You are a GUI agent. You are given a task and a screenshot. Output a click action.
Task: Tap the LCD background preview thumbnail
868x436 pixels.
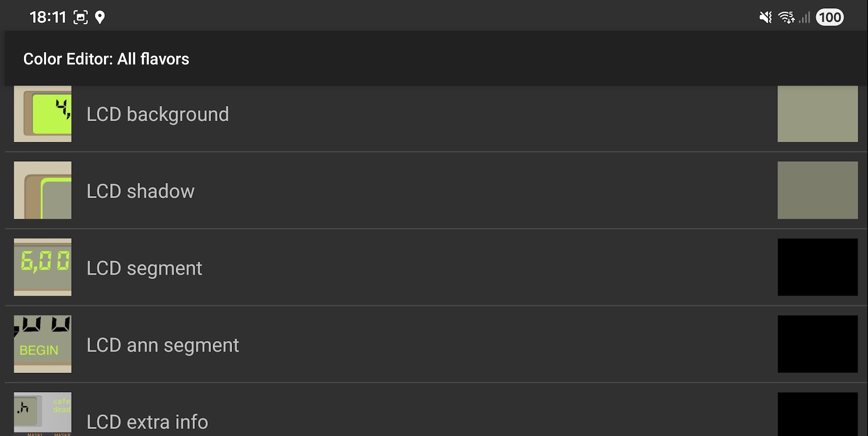coord(42,114)
